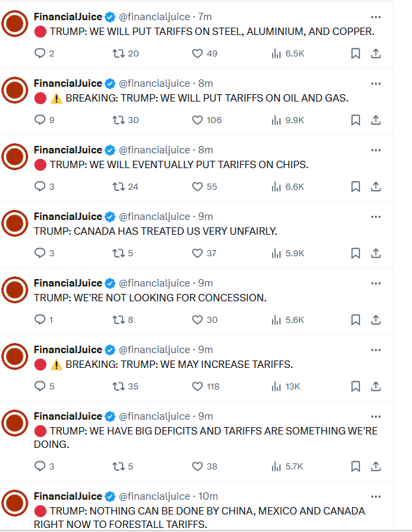
Task: Expand more menu on forestall tariffs tweet
Action: point(376,496)
